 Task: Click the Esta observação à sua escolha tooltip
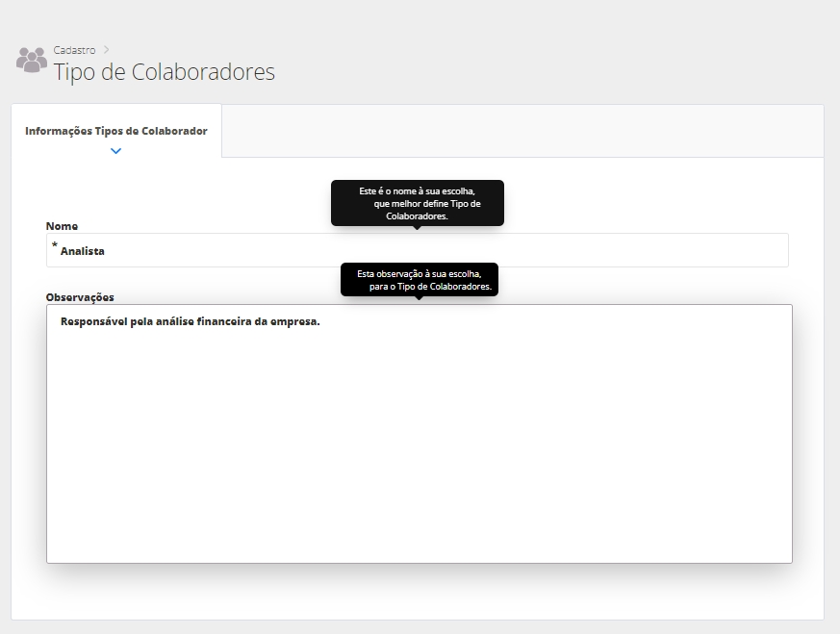pos(419,280)
